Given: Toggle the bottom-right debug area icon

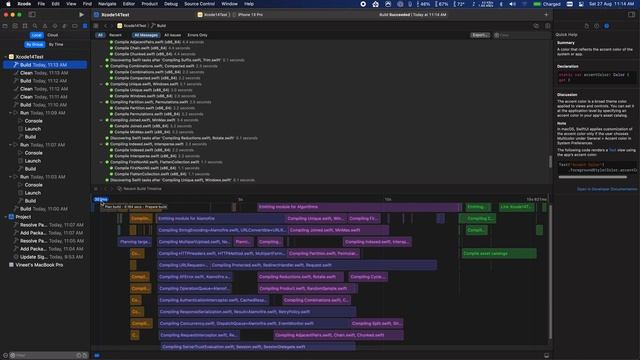Looking at the screenshot, I should (x=547, y=356).
